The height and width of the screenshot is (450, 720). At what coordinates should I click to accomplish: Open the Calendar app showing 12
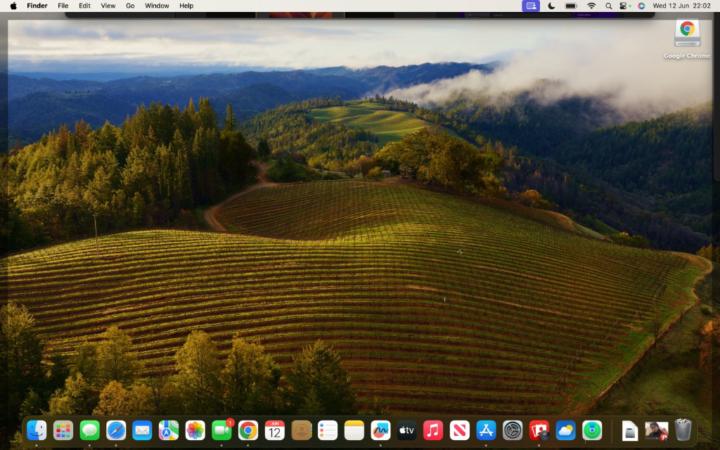[x=275, y=431]
